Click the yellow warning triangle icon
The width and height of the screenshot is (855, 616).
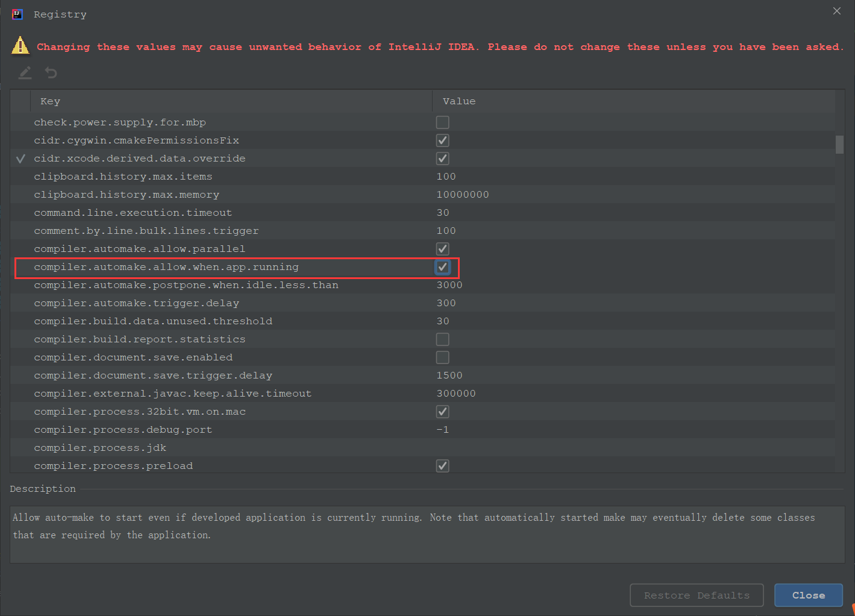point(20,46)
